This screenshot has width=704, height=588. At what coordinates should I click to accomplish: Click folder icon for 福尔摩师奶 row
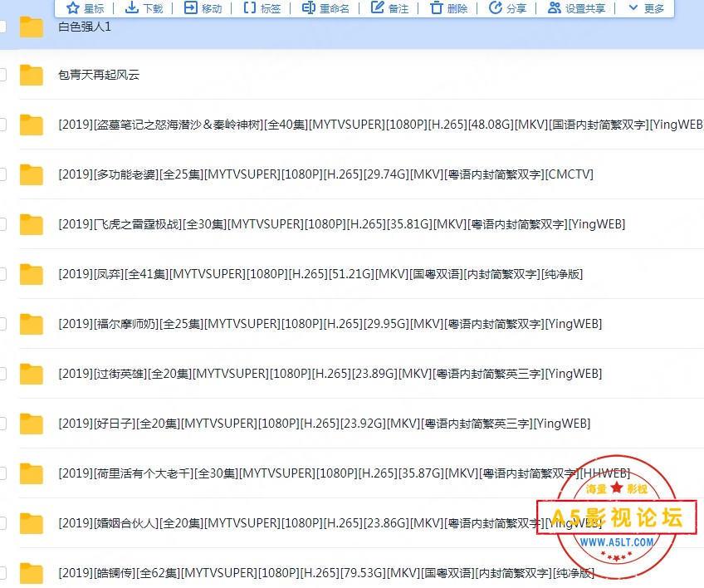pos(31,325)
